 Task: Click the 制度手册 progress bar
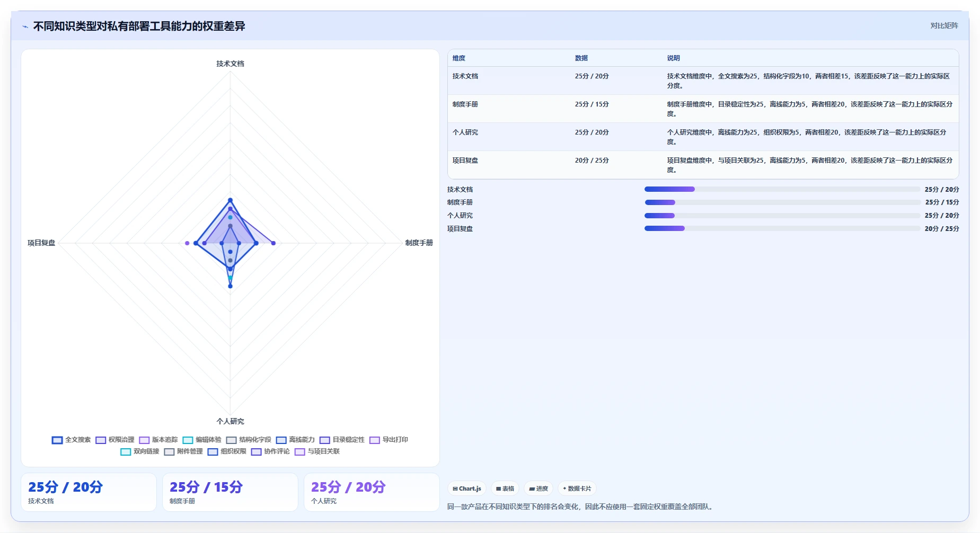(x=782, y=202)
